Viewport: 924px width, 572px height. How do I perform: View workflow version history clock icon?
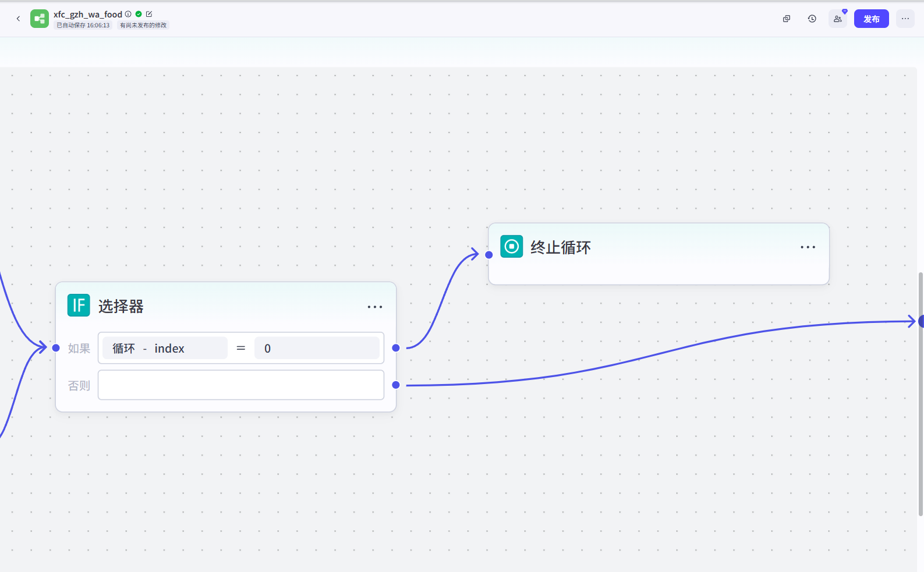point(812,19)
